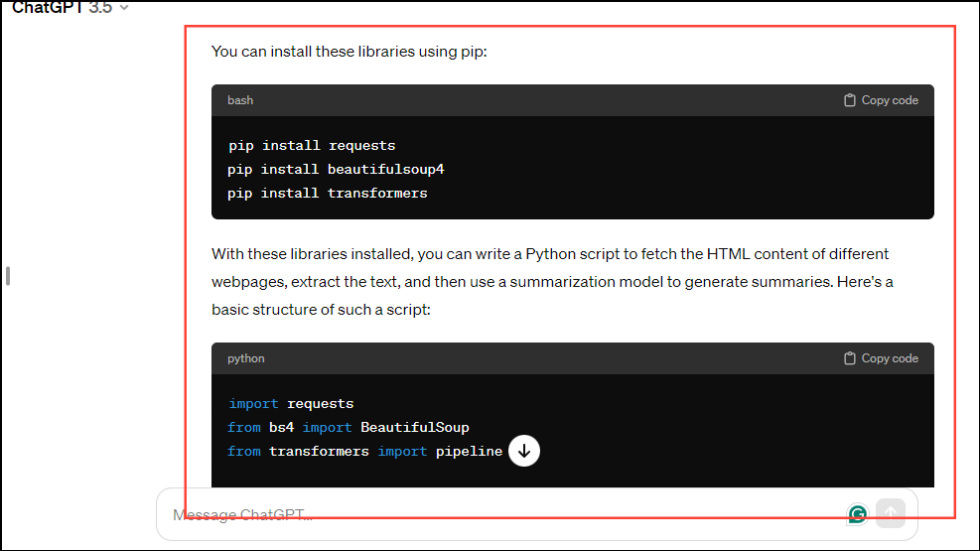Click 'from transformers import pipeline' line
The height and width of the screenshot is (551, 980).
(x=364, y=451)
